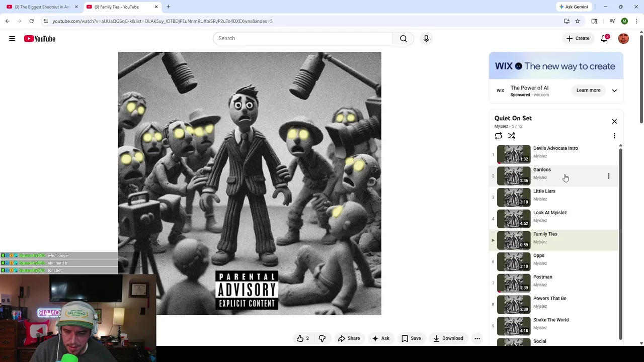The height and width of the screenshot is (362, 644).
Task: Dislike the video with thumbs down
Action: pos(322,338)
